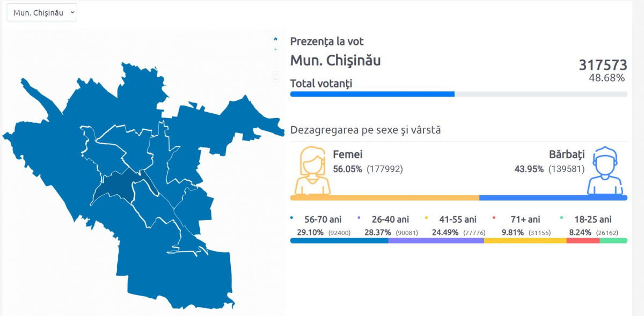
Task: Click the Prezența la vot heading
Action: 327,41
